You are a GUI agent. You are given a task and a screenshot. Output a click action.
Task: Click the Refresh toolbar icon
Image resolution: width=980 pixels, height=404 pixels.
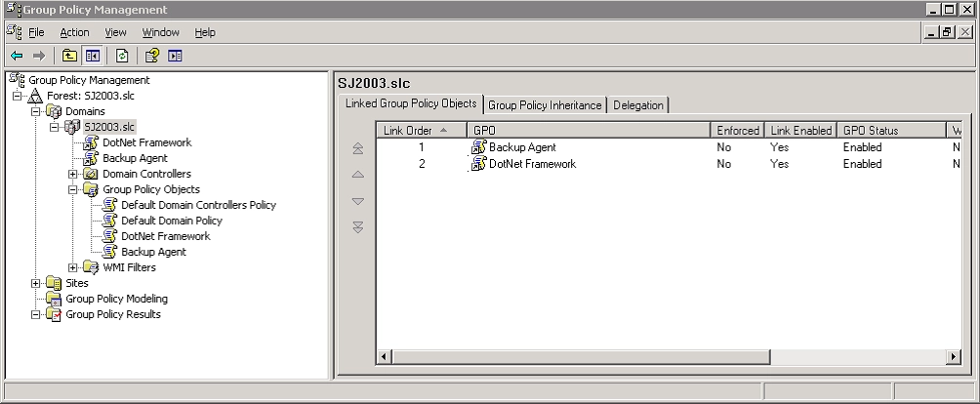coord(123,57)
